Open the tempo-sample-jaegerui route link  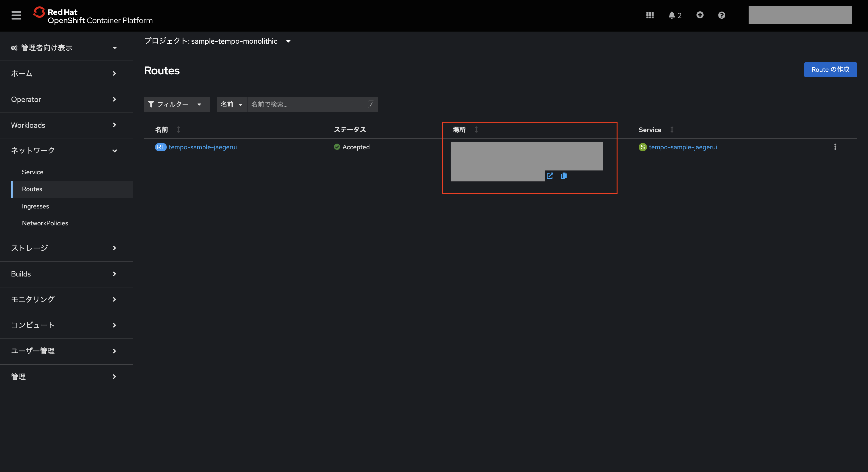(203, 147)
